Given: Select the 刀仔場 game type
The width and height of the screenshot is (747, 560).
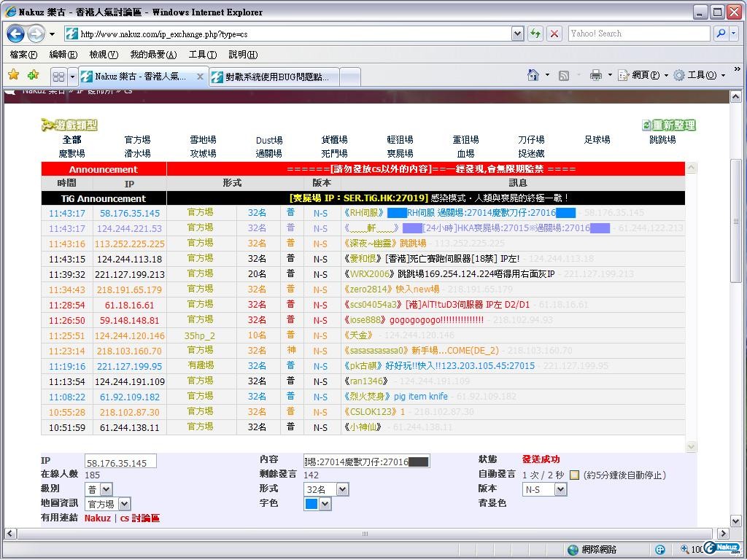Looking at the screenshot, I should click(531, 139).
